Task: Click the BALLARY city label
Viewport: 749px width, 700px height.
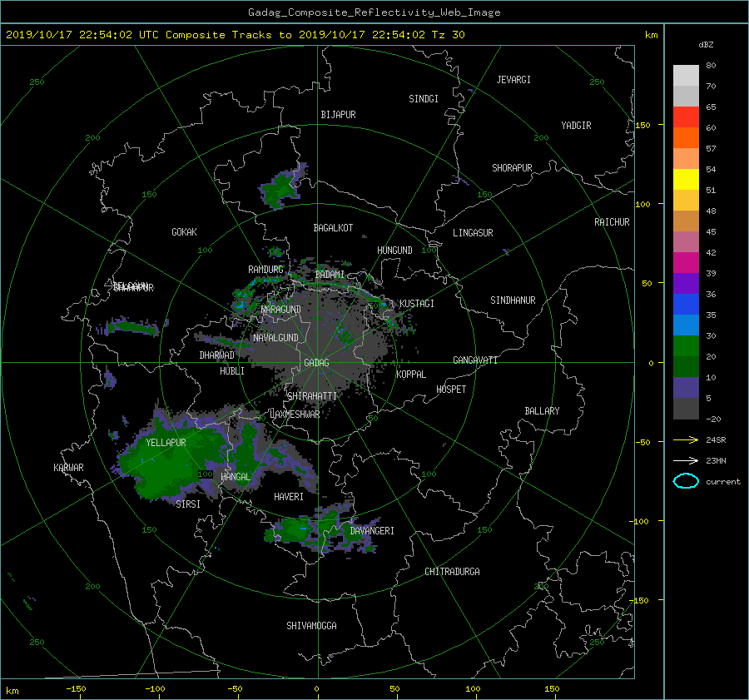Action: (542, 411)
